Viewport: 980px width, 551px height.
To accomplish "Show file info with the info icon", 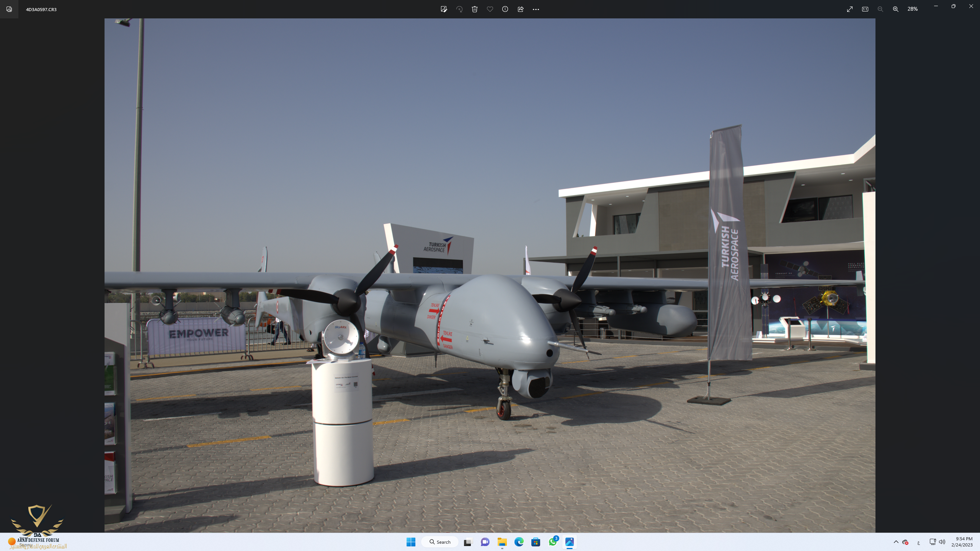I will click(505, 9).
